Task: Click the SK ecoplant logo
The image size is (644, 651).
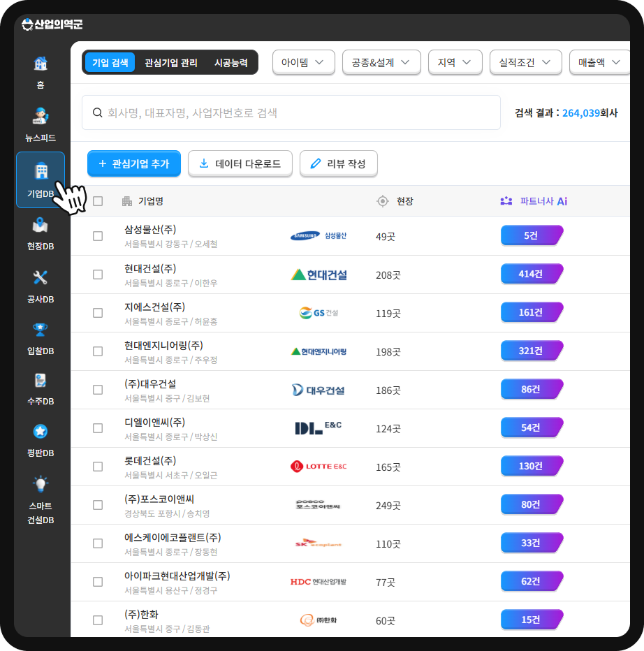Action: 319,543
